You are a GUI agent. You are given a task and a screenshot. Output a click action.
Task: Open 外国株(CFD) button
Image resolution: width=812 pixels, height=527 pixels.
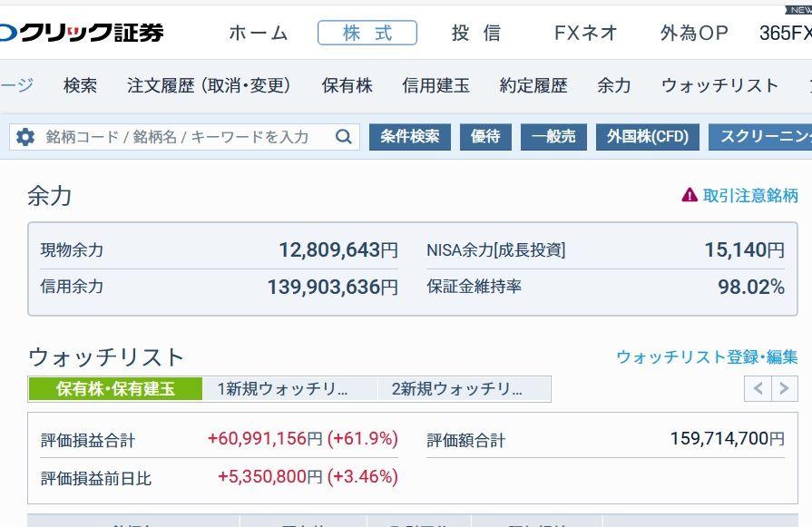click(x=648, y=137)
